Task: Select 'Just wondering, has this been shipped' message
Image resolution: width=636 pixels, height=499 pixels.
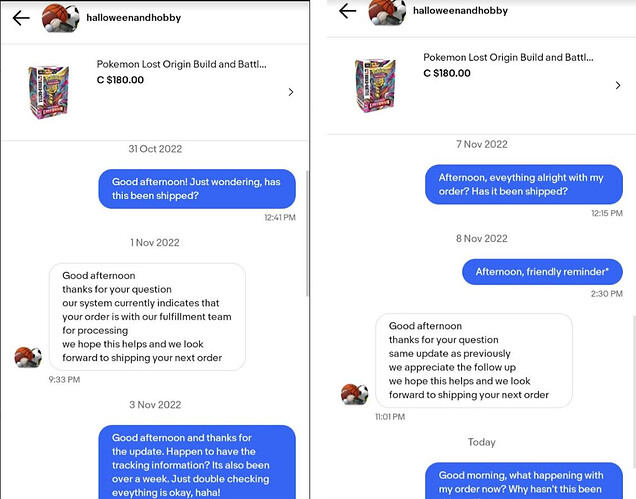Action: [x=197, y=189]
